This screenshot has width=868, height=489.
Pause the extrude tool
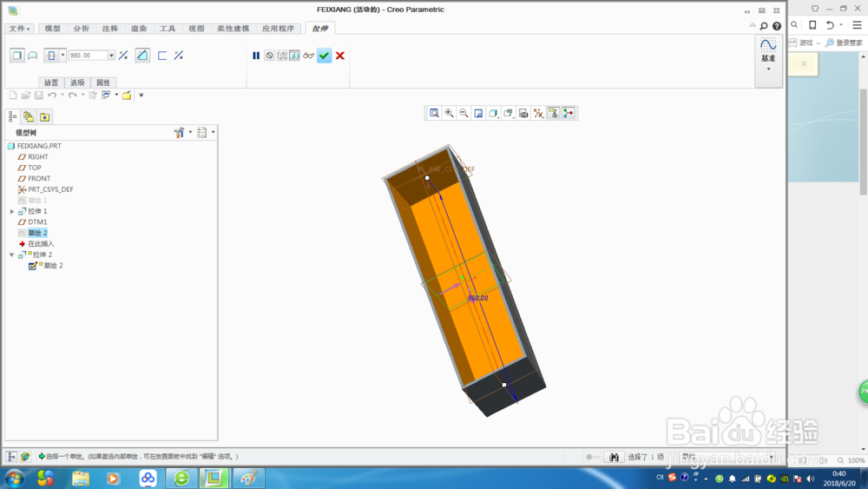tap(256, 56)
